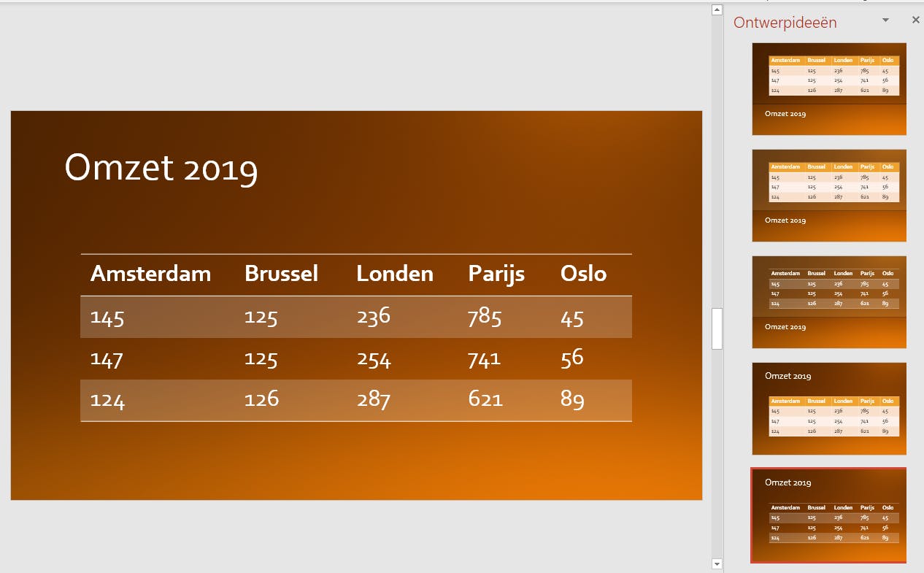924x573 pixels.
Task: Pick the fourth design idea thumbnail
Action: 829,409
